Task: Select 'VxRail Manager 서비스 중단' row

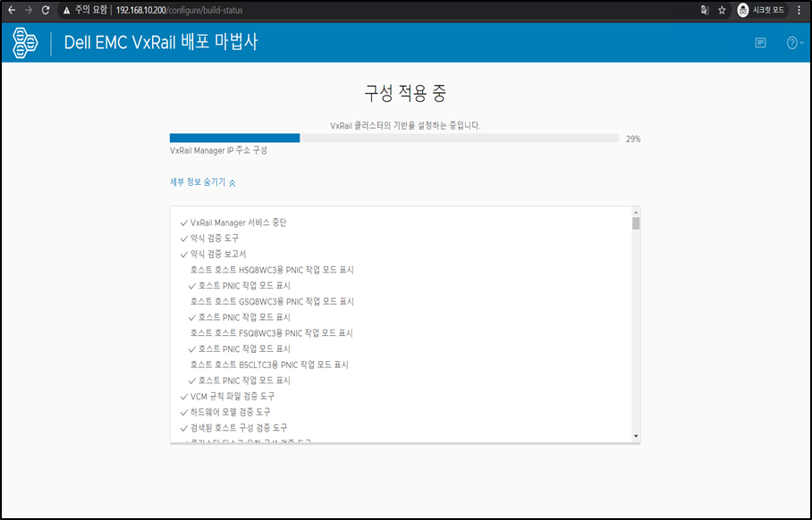Action: click(x=233, y=222)
